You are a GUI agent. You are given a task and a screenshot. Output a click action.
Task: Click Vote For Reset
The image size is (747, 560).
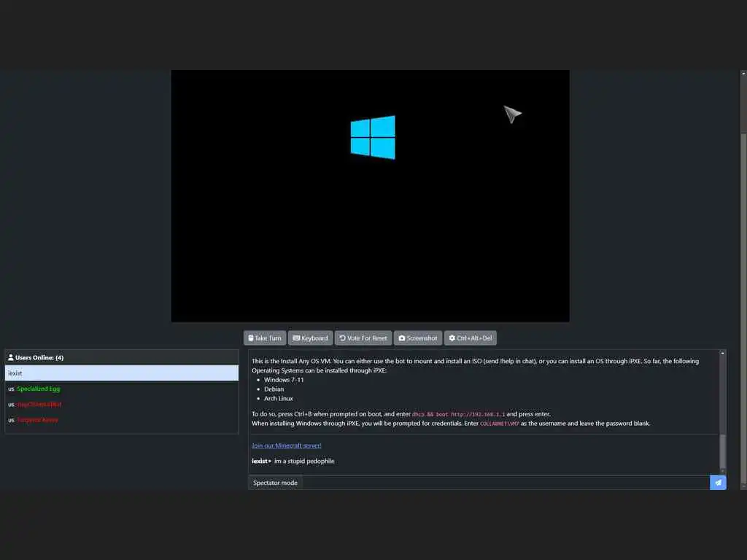(x=363, y=338)
